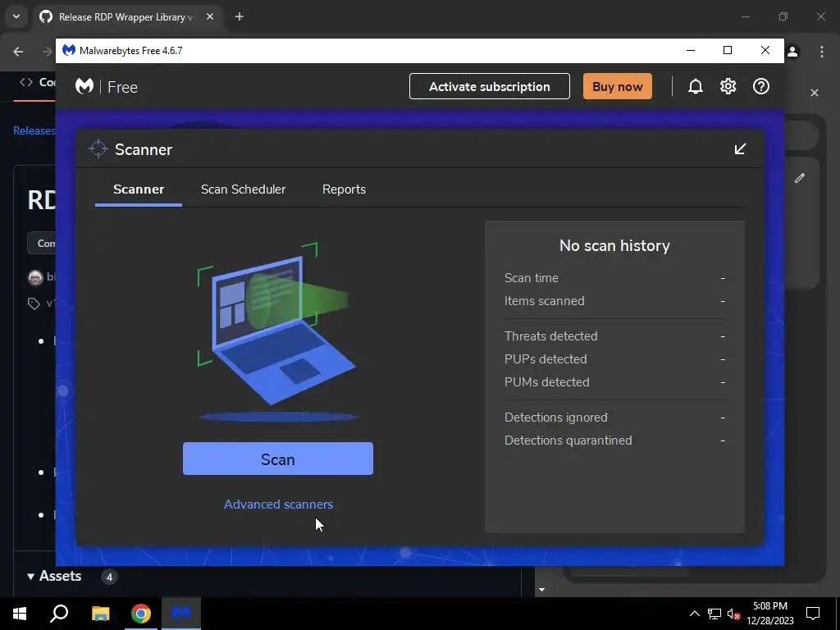Click Activate subscription button
This screenshot has height=630, width=840.
490,86
